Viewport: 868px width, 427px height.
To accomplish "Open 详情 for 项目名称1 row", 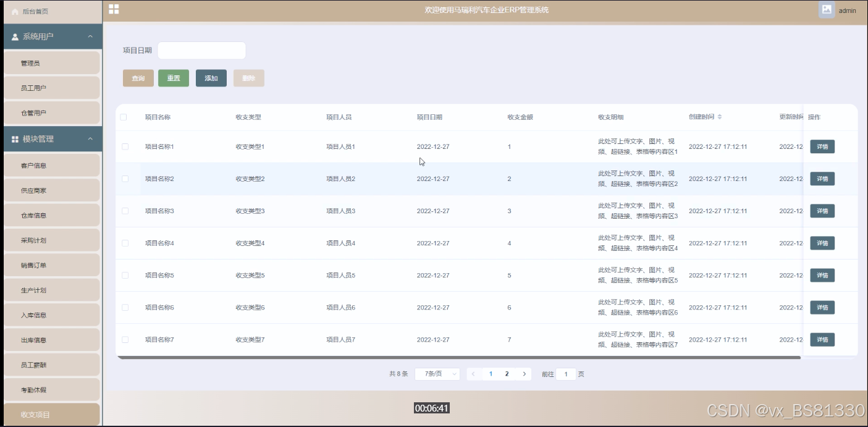I will point(822,146).
